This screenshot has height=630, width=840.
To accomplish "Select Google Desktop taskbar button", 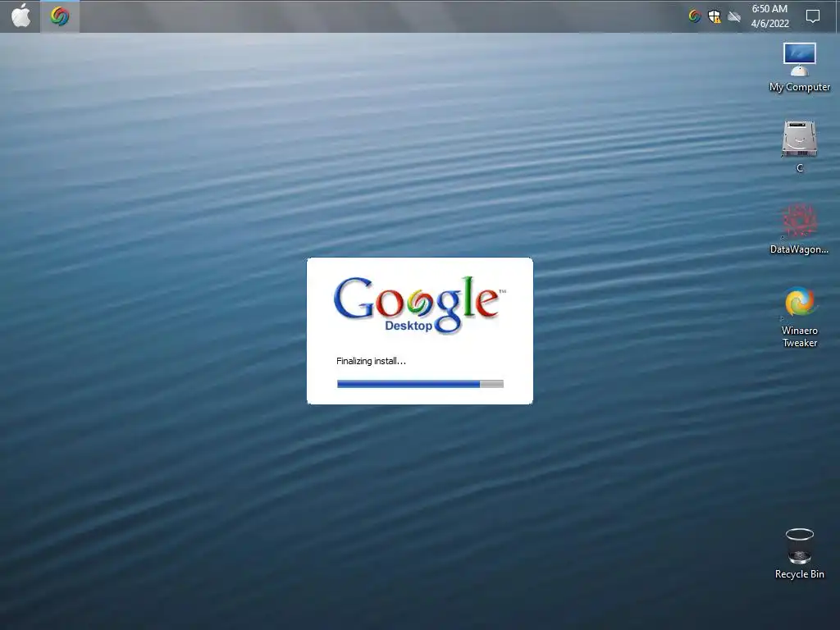I will point(60,16).
